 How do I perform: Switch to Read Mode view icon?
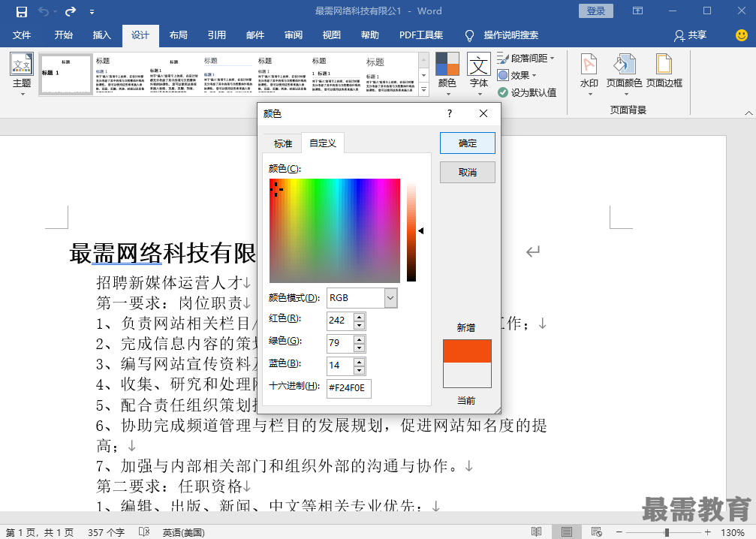(x=537, y=531)
